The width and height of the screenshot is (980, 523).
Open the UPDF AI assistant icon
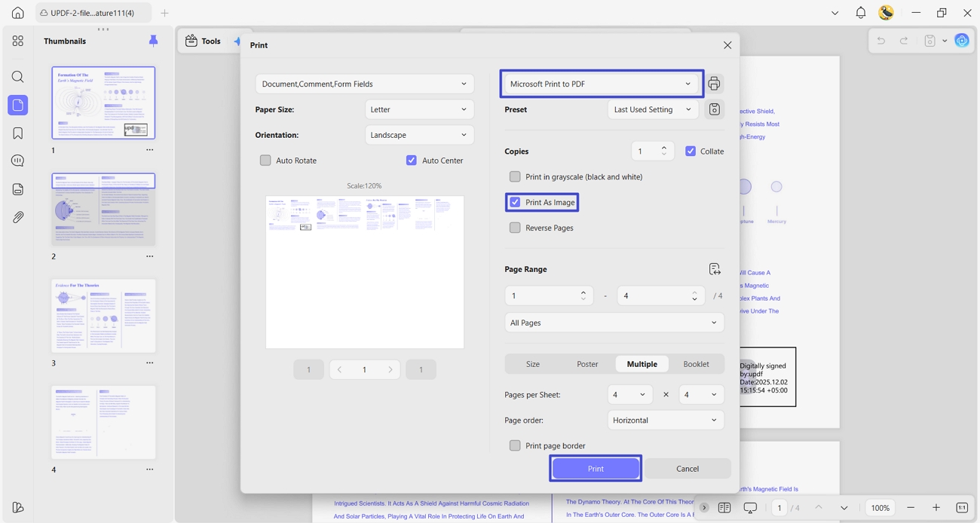coord(962,41)
